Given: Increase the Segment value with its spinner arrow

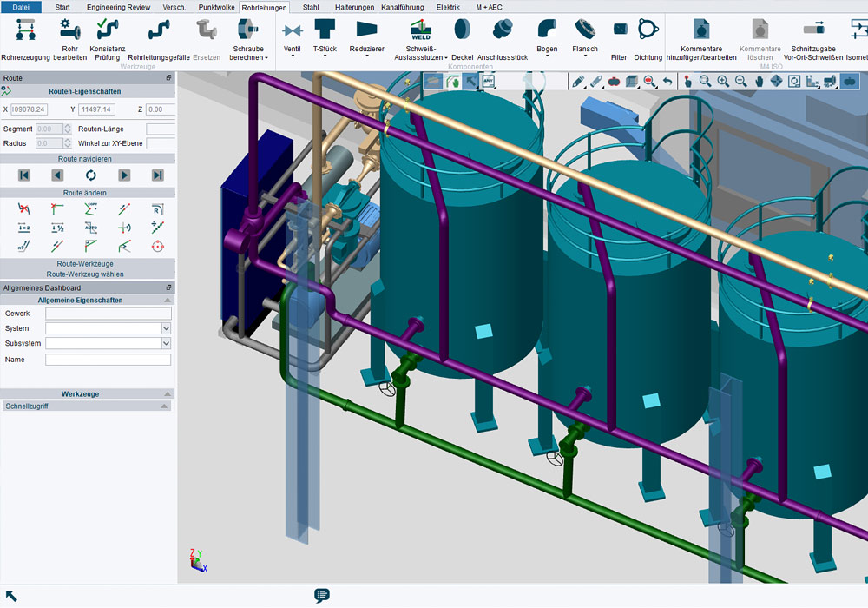Looking at the screenshot, I should 68,125.
